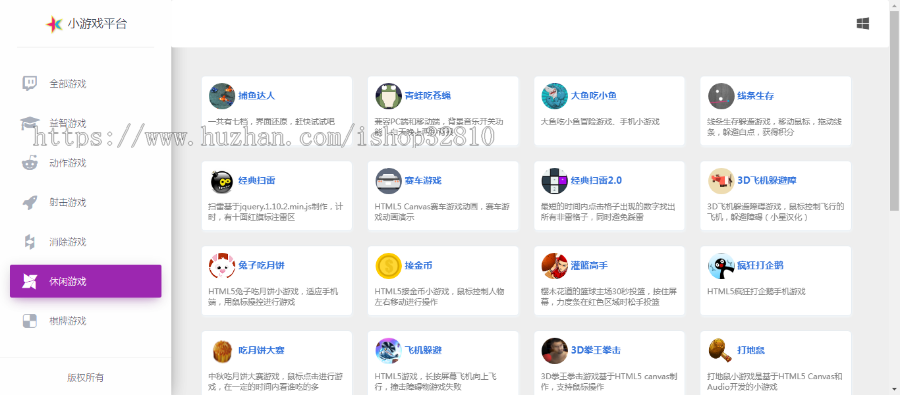Open the 3D飞机躲避障 title link
This screenshot has height=395, width=900.
point(766,181)
